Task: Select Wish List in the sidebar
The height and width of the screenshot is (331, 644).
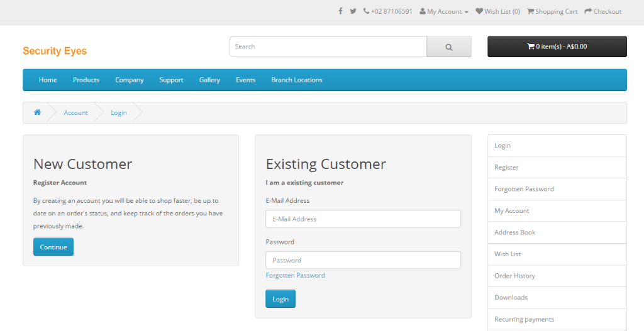Action: click(x=557, y=254)
